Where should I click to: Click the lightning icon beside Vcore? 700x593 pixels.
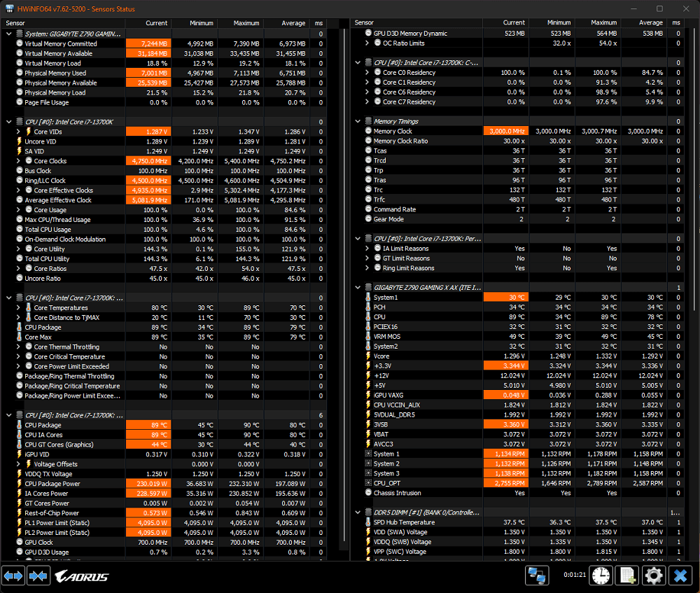[368, 356]
